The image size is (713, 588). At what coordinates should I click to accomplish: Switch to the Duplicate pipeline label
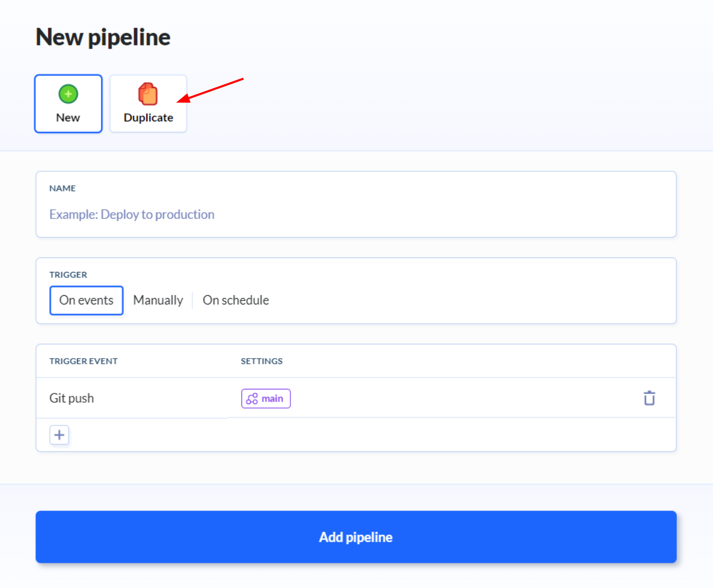pyautogui.click(x=148, y=118)
